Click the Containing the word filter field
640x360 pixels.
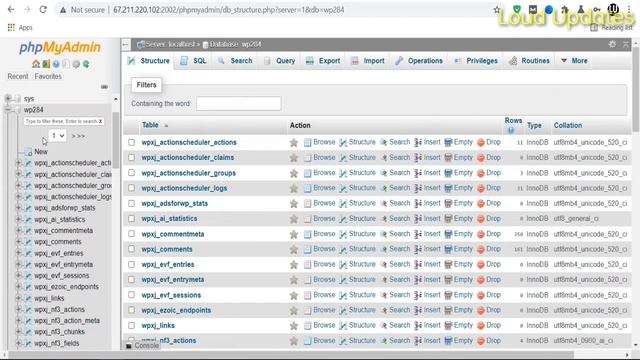pos(238,103)
